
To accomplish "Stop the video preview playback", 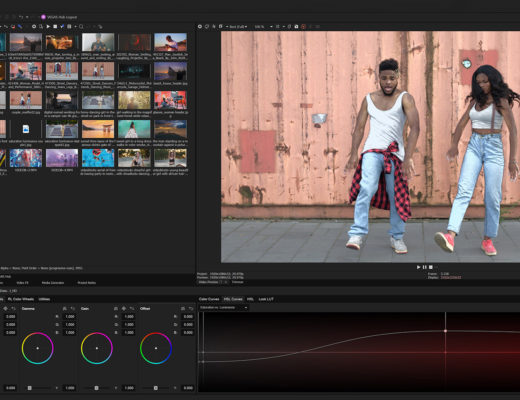I will coord(431,267).
